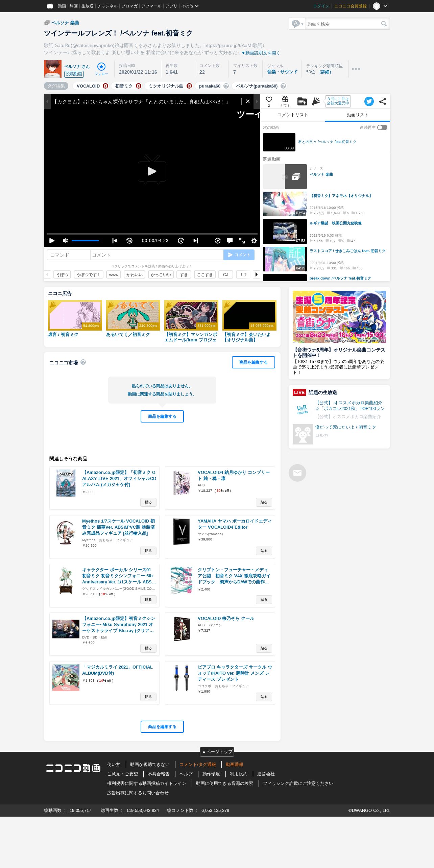The width and height of the screenshot is (434, 868).
Task: Fast-forward 10 seconds in the player
Action: 181,241
